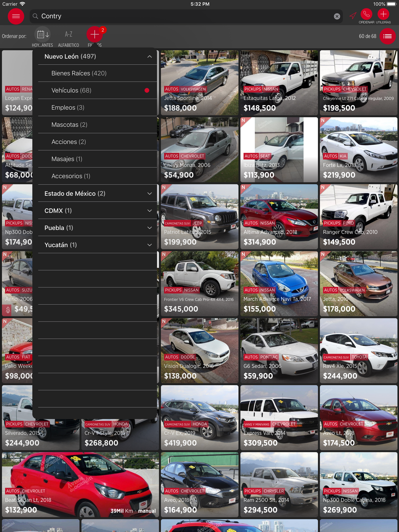Tap the PONTIAC brand tag on G6
399x532 pixels.
pos(269,357)
